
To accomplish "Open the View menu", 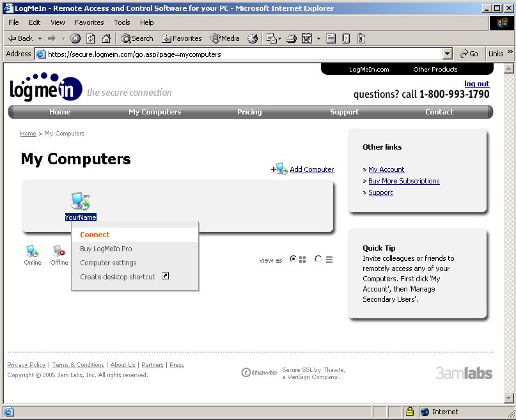I will point(58,22).
